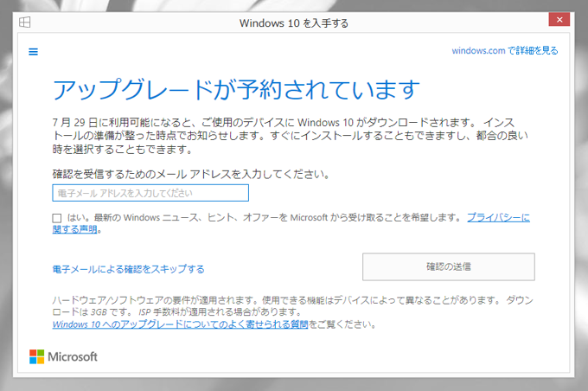This screenshot has width=588, height=391.
Task: Click 電子メールによる確認をスキップする link
Action: tap(128, 269)
